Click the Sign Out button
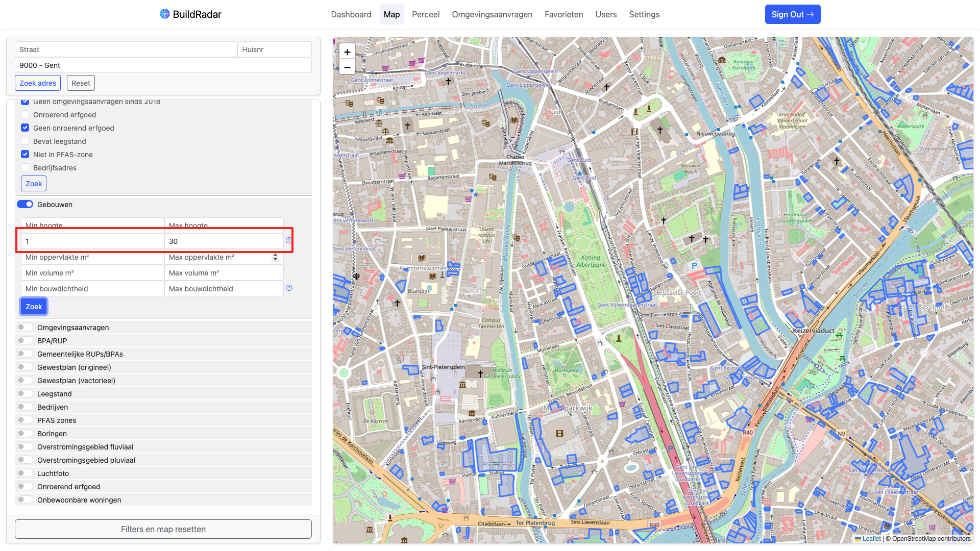980x551 pixels. click(x=792, y=14)
